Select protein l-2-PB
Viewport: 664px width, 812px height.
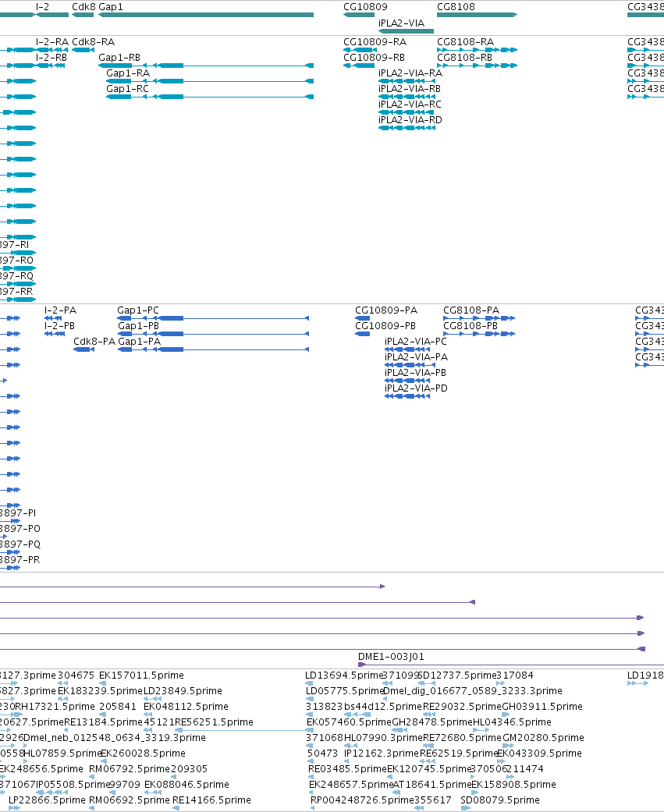click(55, 334)
